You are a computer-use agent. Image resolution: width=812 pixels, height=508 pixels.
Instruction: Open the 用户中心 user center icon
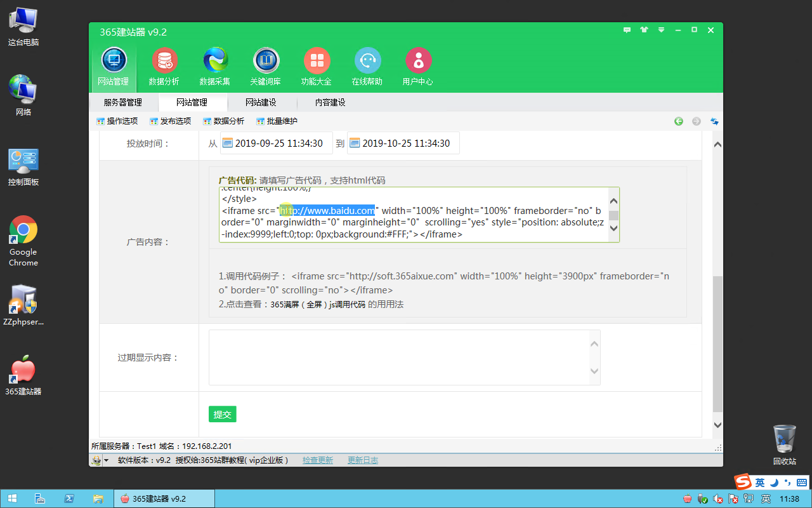click(418, 67)
